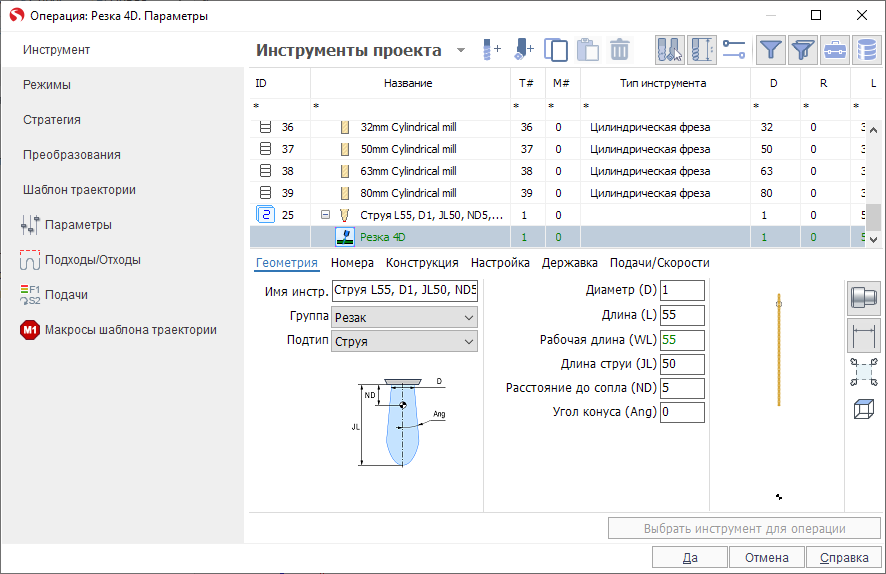Select the 50mm Cylindrical mill row

[557, 149]
